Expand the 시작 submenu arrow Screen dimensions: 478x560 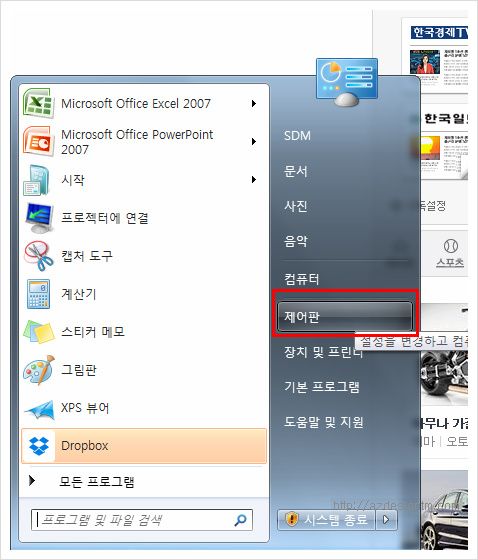(x=254, y=179)
